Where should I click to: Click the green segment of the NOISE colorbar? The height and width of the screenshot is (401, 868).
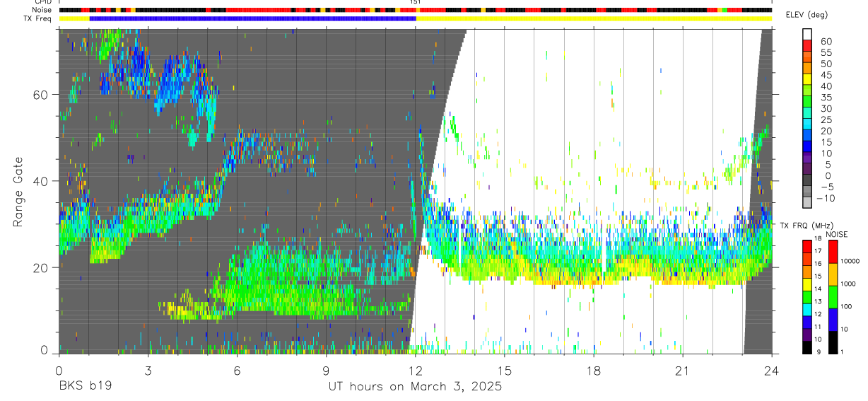(x=833, y=297)
